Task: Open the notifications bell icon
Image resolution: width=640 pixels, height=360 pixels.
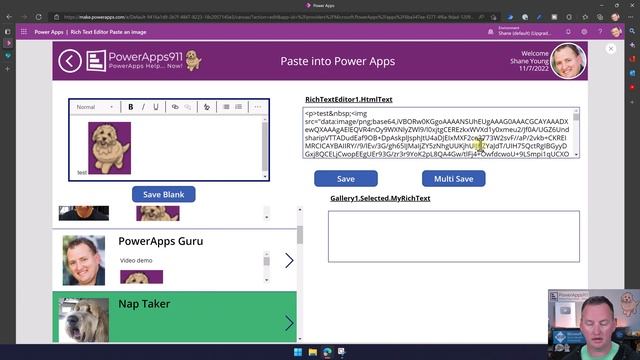Action: 568,31
